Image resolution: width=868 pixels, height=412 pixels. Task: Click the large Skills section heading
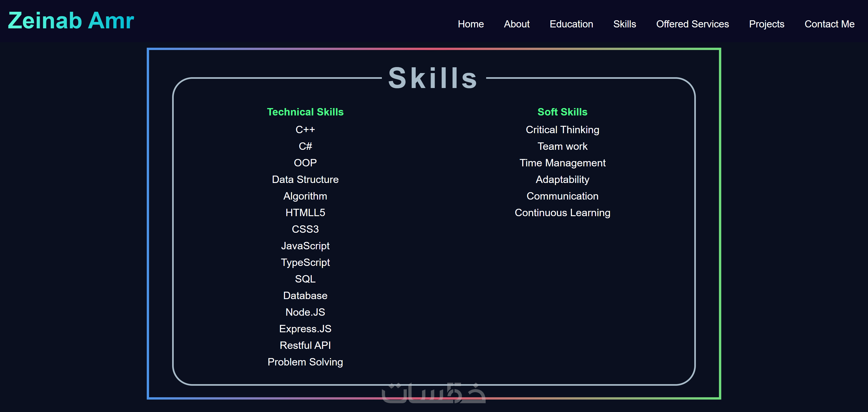(433, 78)
